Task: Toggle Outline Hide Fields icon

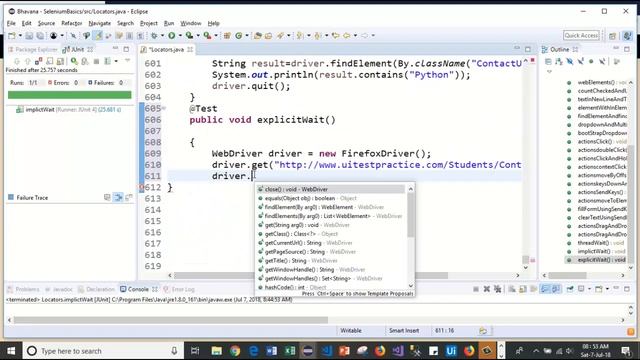Action: [570, 62]
